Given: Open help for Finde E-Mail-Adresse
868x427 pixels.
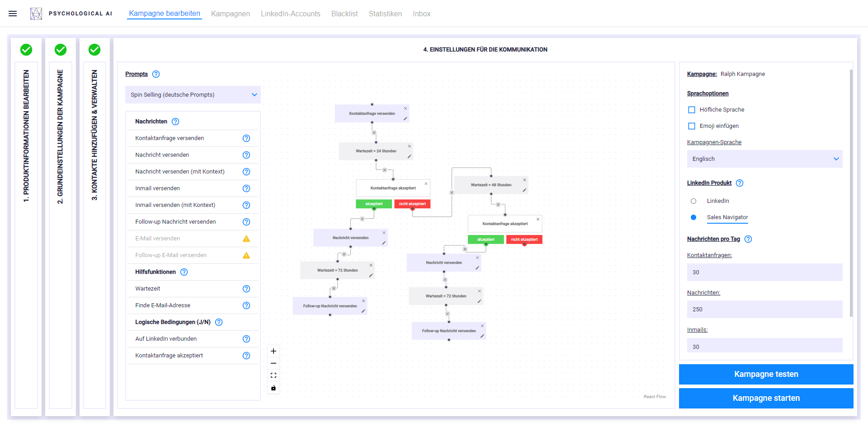Looking at the screenshot, I should (x=246, y=305).
